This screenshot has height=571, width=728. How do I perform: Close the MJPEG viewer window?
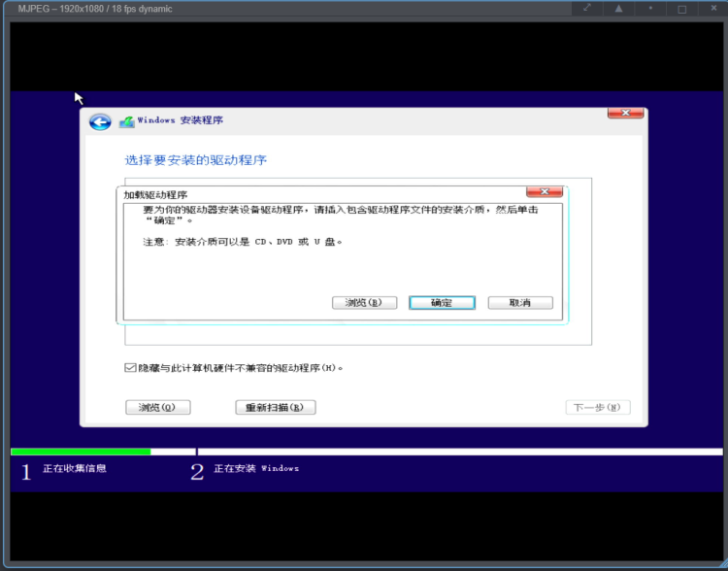713,8
